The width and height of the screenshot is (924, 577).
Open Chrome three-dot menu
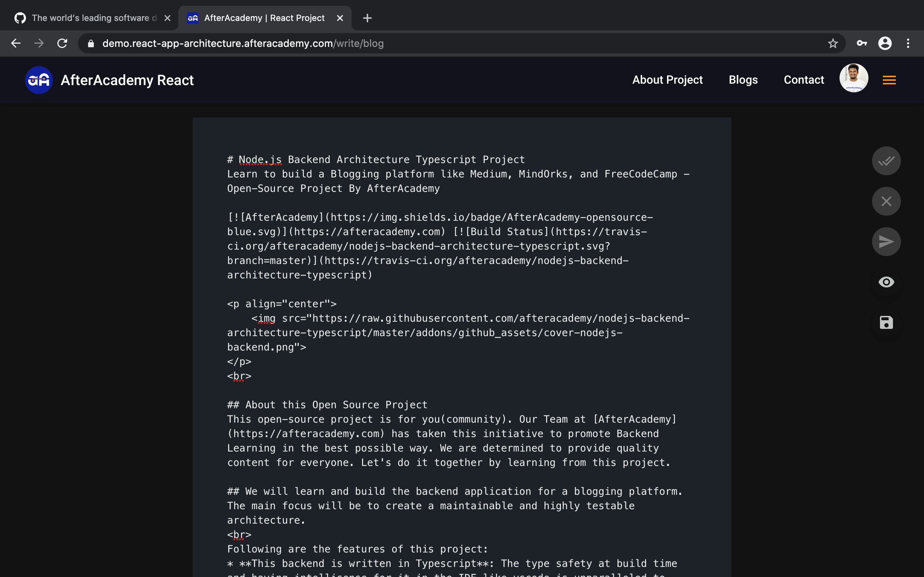pyautogui.click(x=908, y=44)
